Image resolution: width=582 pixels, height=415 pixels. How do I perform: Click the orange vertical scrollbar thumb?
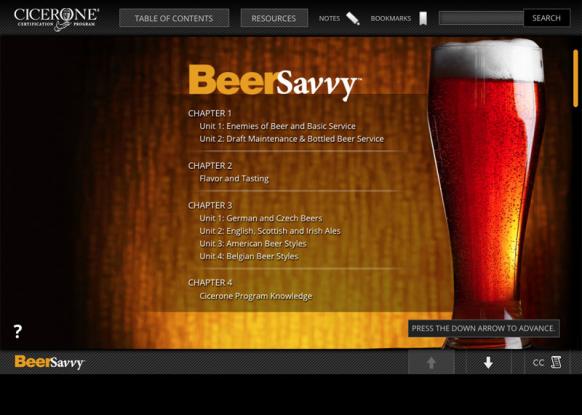(x=575, y=78)
